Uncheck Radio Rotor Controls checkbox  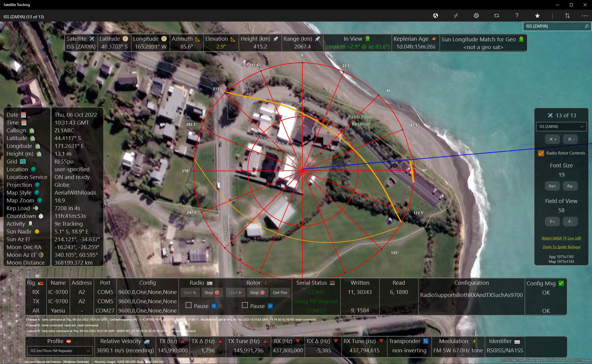click(541, 153)
